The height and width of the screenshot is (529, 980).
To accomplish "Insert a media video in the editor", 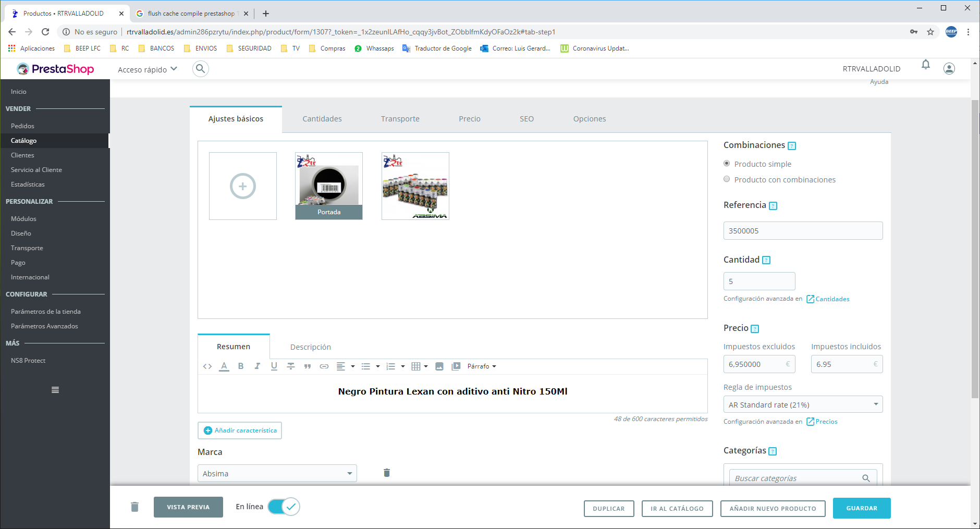I will pyautogui.click(x=456, y=366).
